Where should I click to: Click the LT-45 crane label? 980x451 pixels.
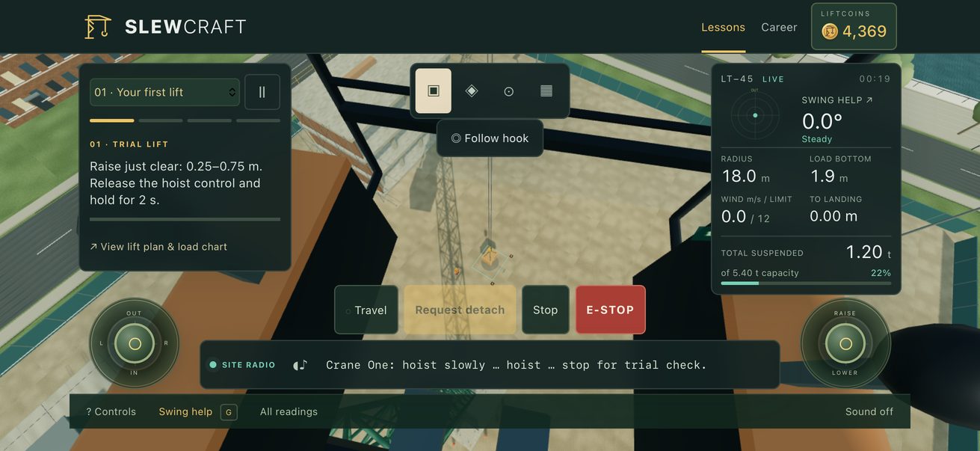[737, 79]
